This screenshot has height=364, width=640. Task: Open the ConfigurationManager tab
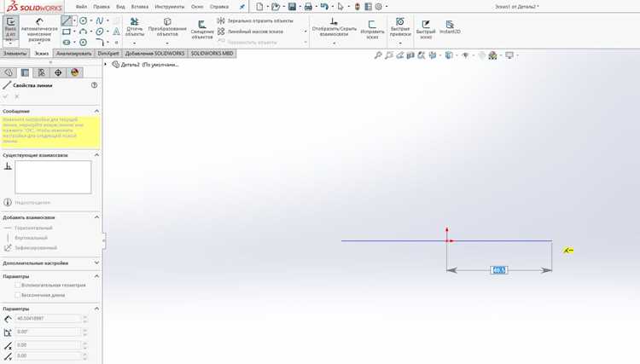[41, 72]
